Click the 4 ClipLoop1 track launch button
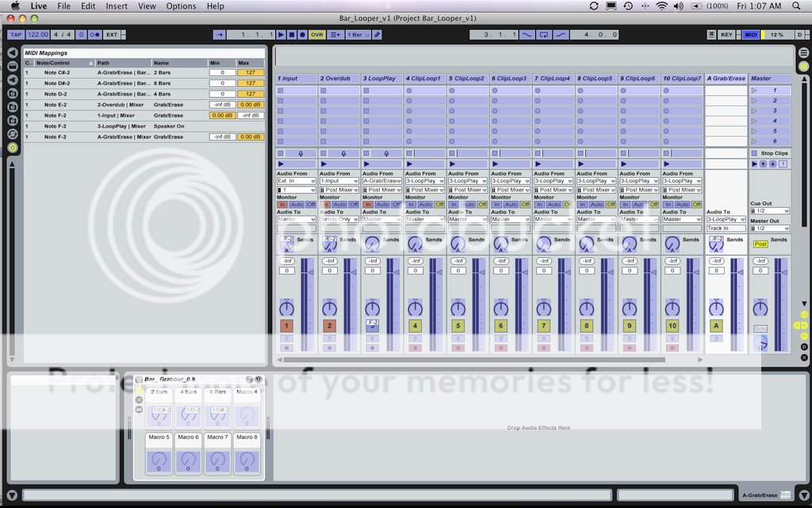Screen dimensions: 812x508 click(409, 164)
